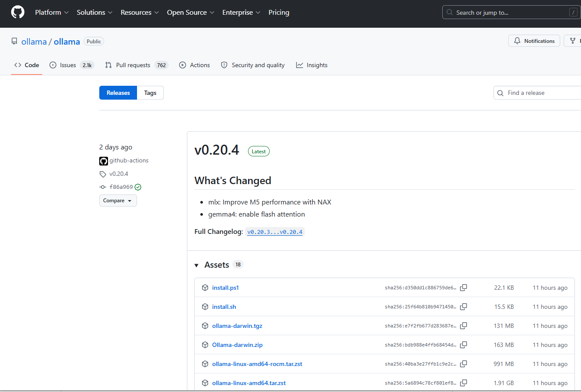Click the repository icon beside ollama

[15, 41]
